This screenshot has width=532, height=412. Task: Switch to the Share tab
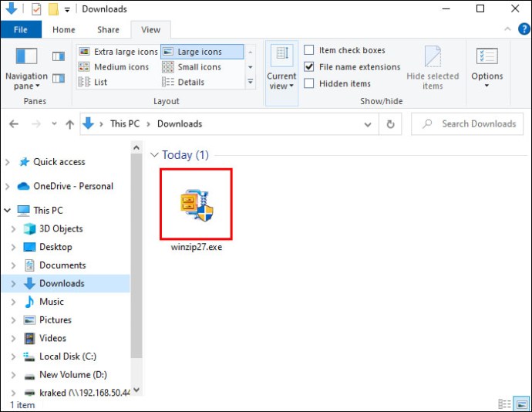(x=108, y=29)
